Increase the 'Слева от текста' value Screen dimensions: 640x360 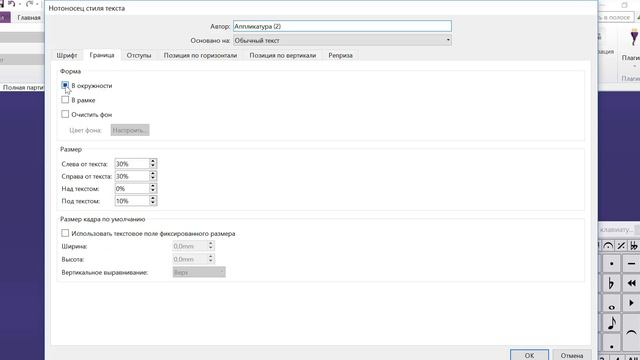point(153,161)
